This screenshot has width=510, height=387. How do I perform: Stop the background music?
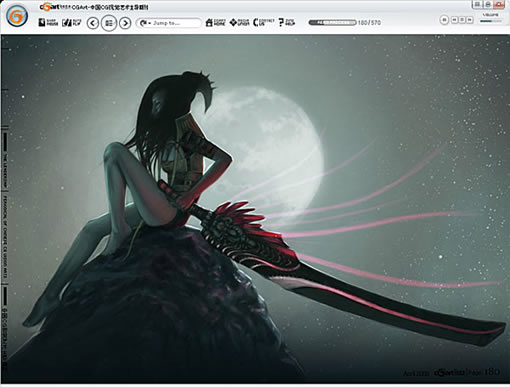point(462,20)
